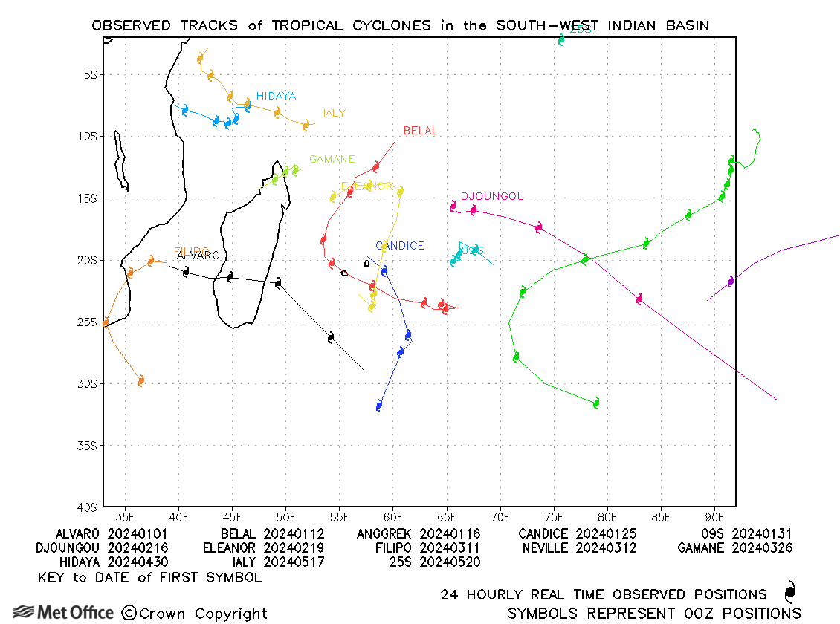Click the ANGGREK 20240116 key entry

(419, 534)
